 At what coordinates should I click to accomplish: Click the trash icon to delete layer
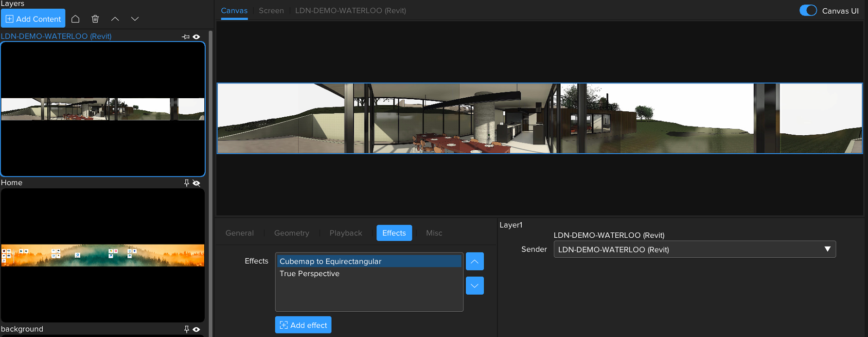95,19
